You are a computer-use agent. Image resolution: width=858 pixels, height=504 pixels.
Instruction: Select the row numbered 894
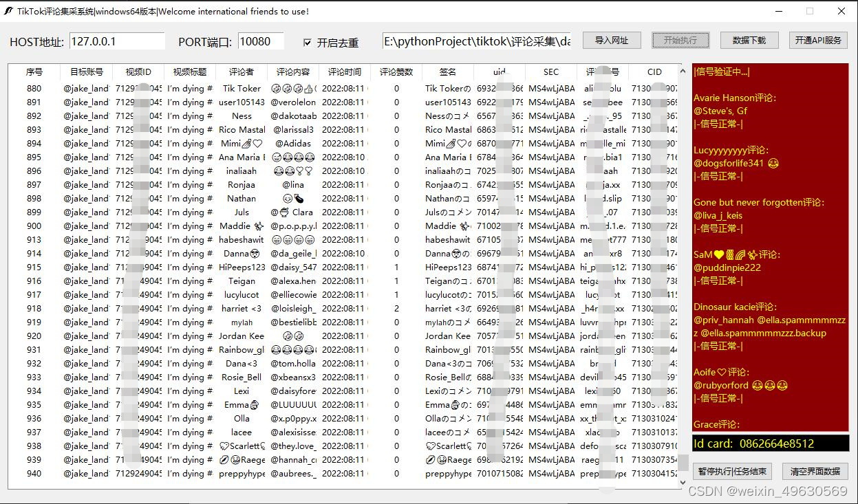point(344,143)
